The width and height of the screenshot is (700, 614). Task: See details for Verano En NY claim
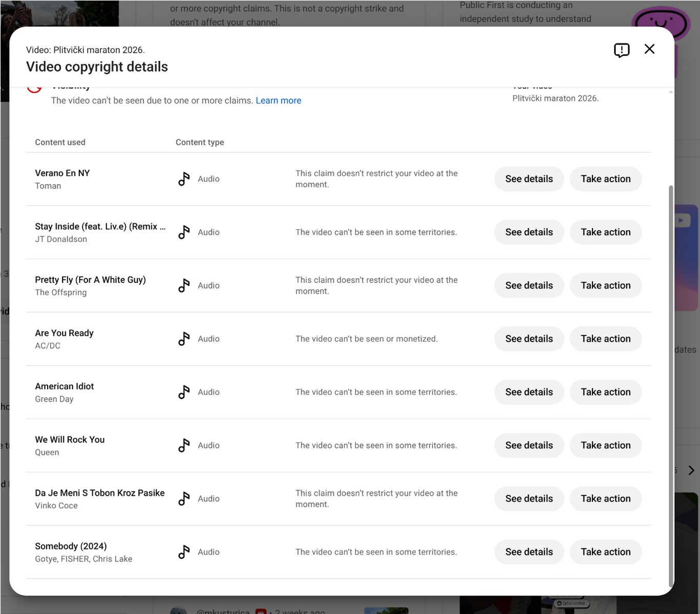(529, 179)
